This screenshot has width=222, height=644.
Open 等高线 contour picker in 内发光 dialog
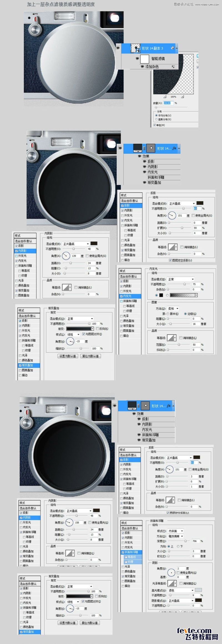click(172, 338)
